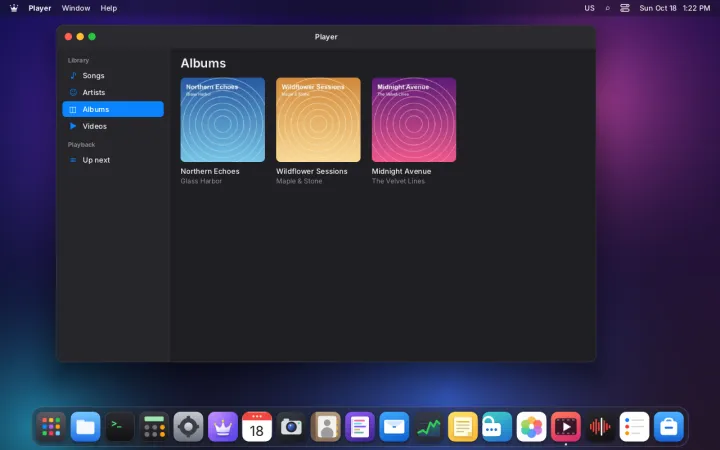Viewport: 720px width, 450px height.
Task: Launch the Camera app from dock
Action: point(291,427)
